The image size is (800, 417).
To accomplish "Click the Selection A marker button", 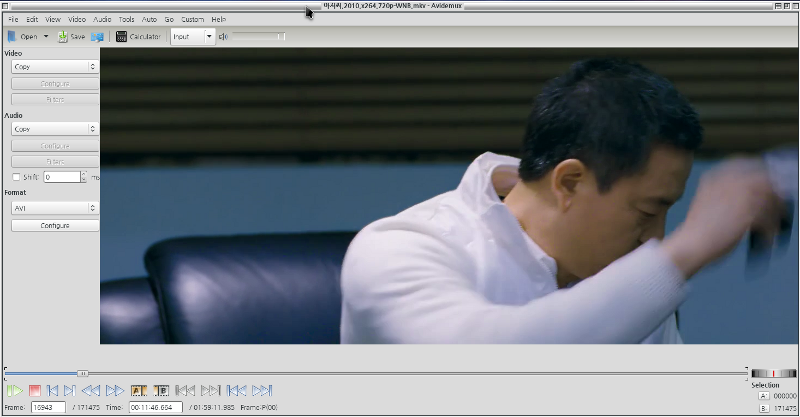I will click(764, 396).
